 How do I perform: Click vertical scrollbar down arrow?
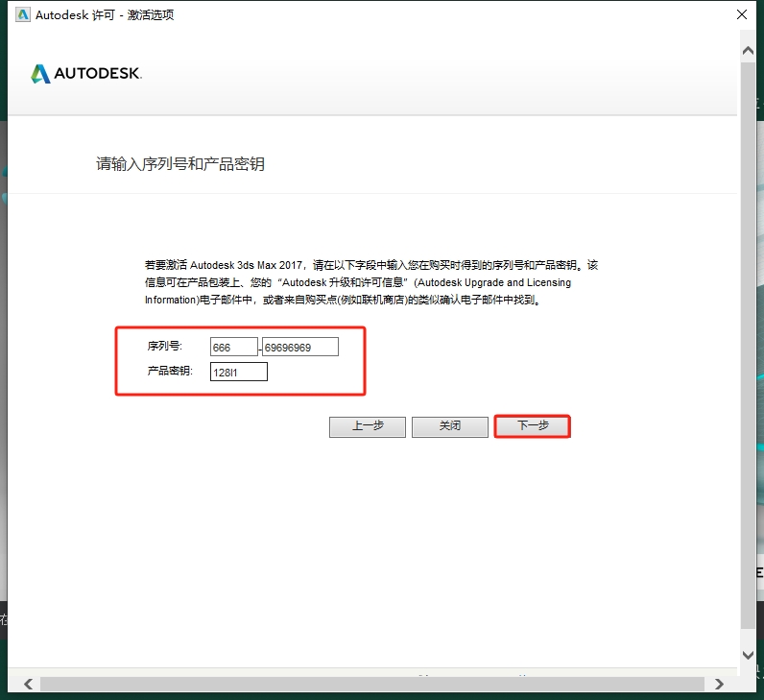tap(748, 655)
